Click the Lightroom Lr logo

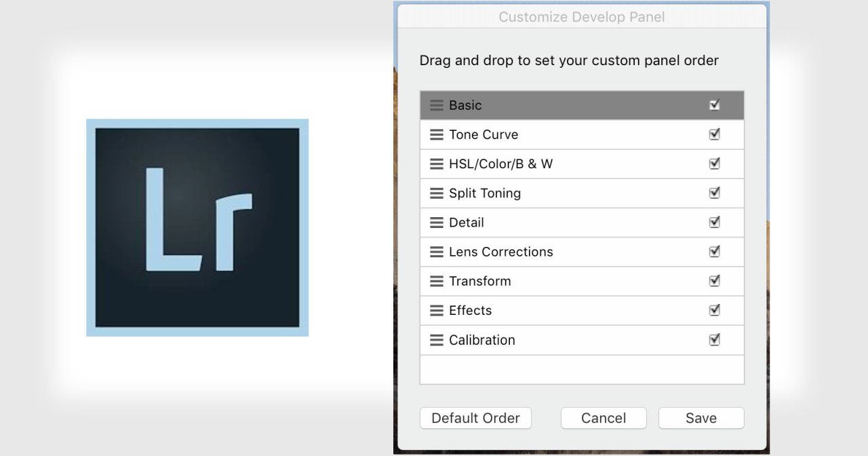197,227
